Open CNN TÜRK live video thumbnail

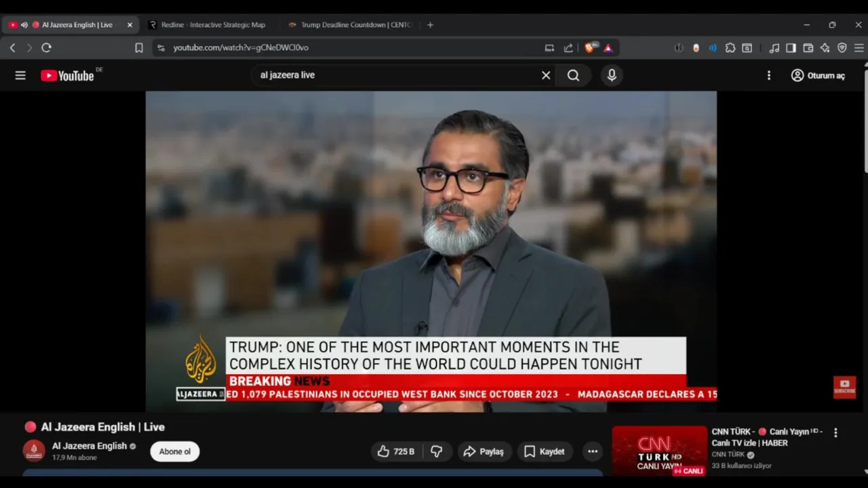click(x=659, y=450)
